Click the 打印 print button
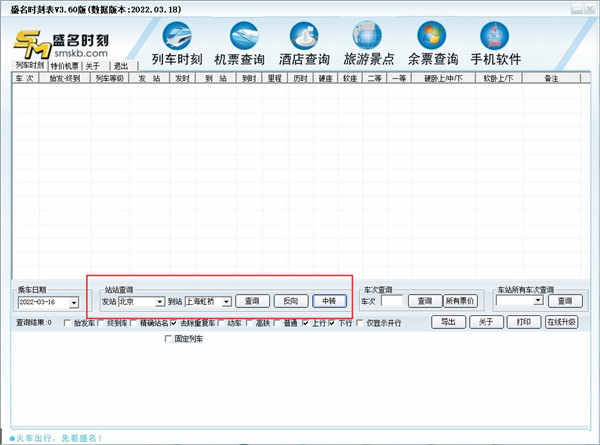Image resolution: width=600 pixels, height=445 pixels. click(x=524, y=322)
